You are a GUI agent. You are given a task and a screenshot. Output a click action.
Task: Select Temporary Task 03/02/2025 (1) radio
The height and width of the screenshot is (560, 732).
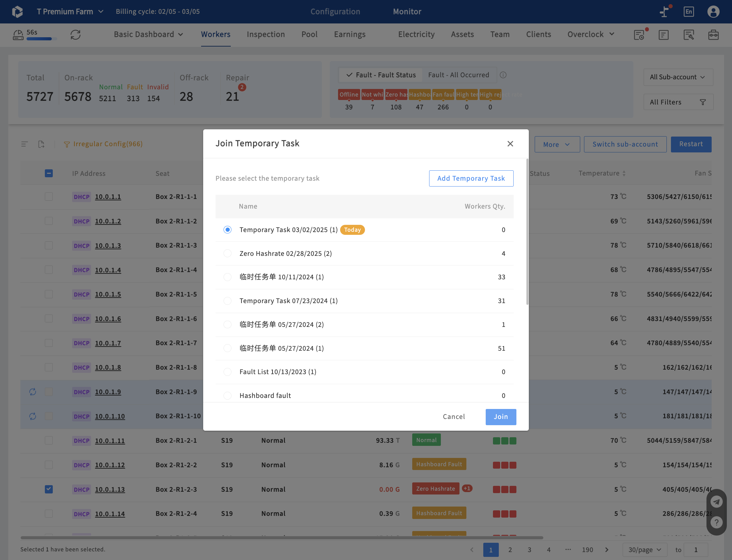(x=227, y=230)
